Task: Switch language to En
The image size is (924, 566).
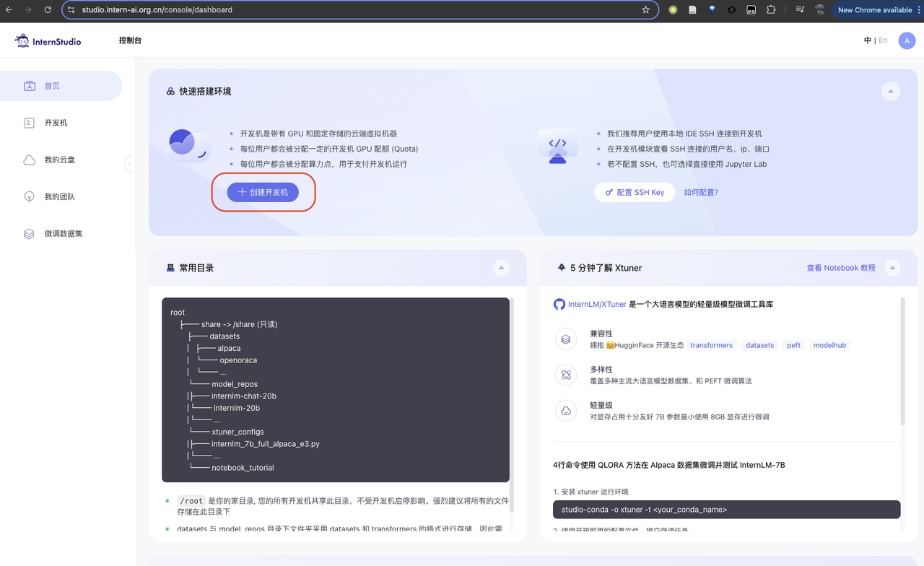Action: (883, 40)
